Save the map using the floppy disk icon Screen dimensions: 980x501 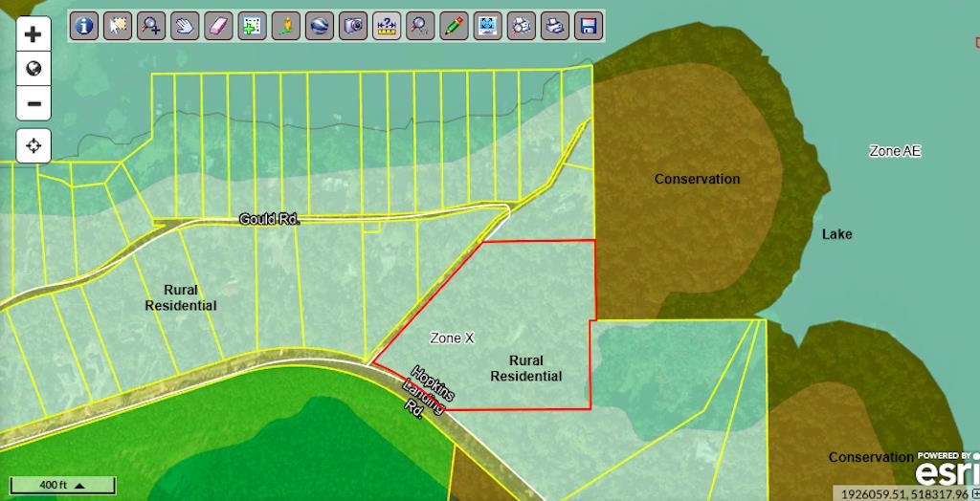[588, 26]
